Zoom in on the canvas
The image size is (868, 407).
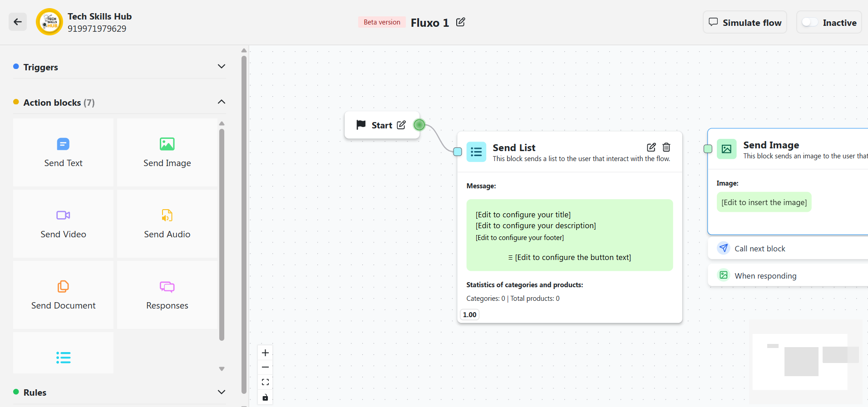click(x=266, y=353)
